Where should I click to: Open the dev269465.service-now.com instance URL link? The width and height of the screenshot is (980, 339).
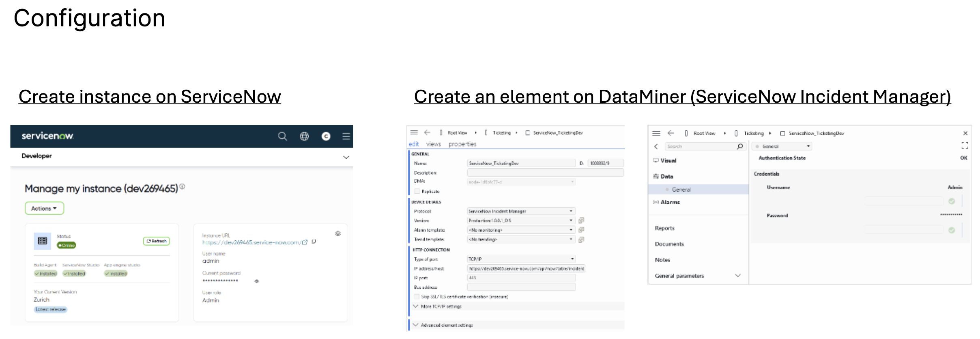(251, 242)
